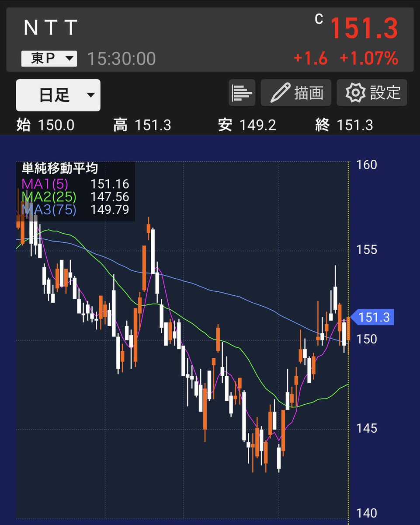Image resolution: width=420 pixels, height=525 pixels.
Task: Click the NTT stock name
Action: 51,28
